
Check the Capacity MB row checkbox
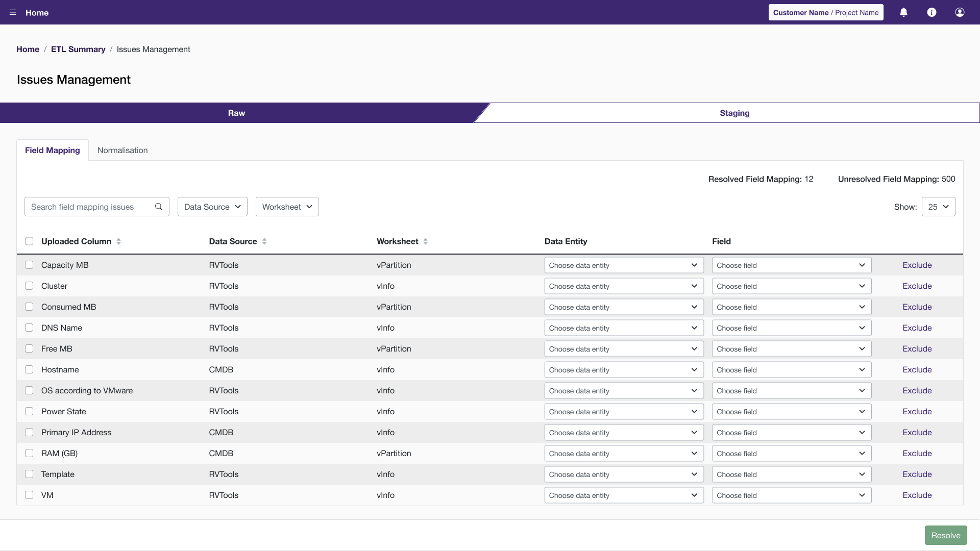click(29, 265)
